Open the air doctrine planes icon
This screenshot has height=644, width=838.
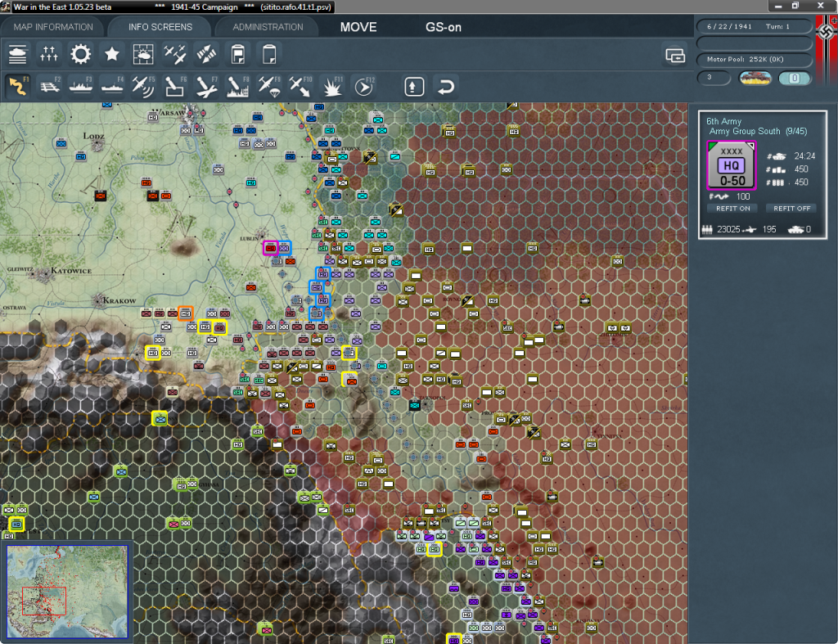click(x=175, y=54)
